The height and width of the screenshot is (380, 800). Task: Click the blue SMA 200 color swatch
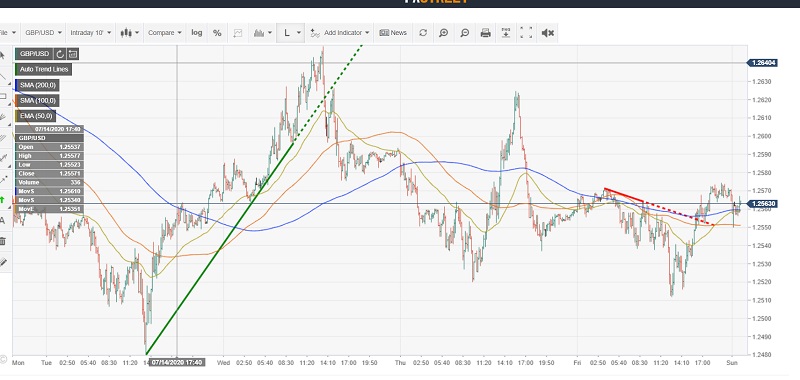(x=17, y=85)
